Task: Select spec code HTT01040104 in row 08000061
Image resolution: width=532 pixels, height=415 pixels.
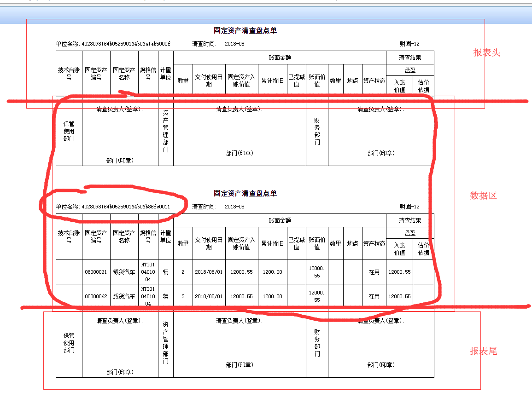Action: pos(148,272)
